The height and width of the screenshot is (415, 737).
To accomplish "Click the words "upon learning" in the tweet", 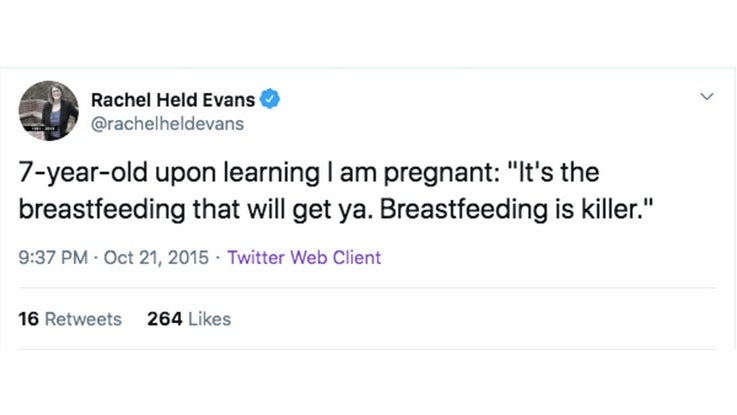I will (237, 173).
